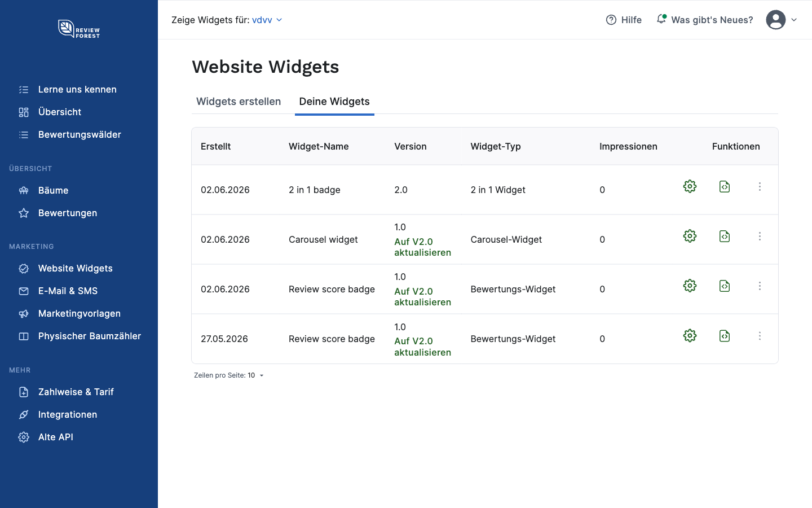Viewport: 812px width, 508px height.
Task: Open more options for Carousel widget row
Action: [x=760, y=236]
